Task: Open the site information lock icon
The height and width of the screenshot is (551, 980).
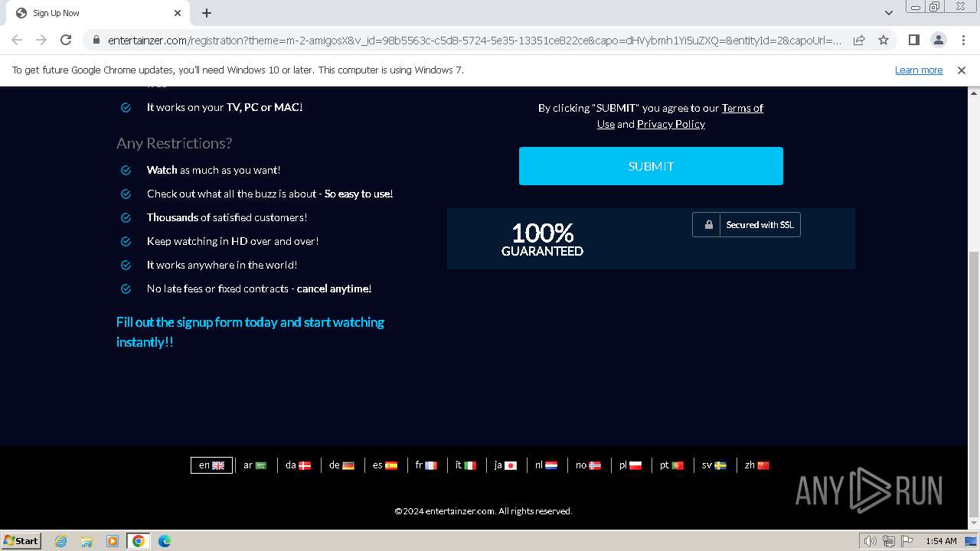Action: coord(96,40)
